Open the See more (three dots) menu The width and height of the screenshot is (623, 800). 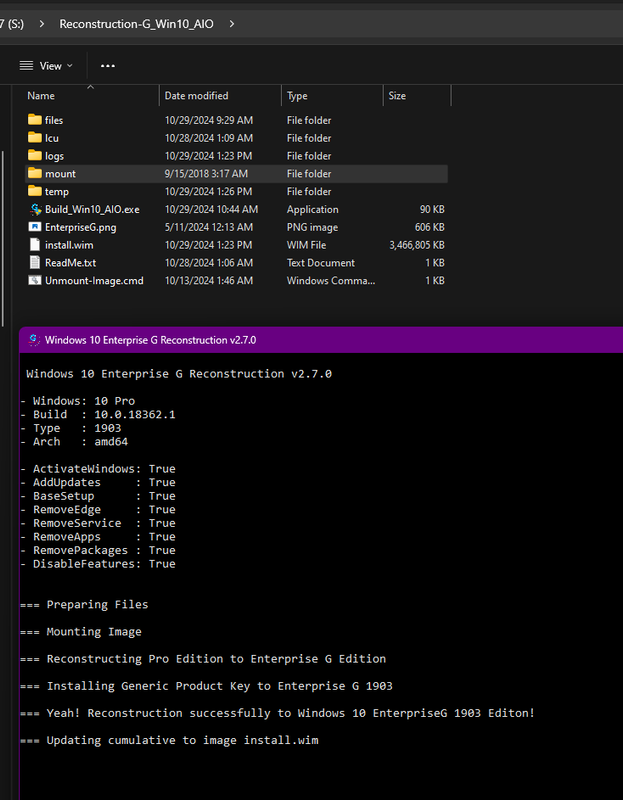coord(108,66)
